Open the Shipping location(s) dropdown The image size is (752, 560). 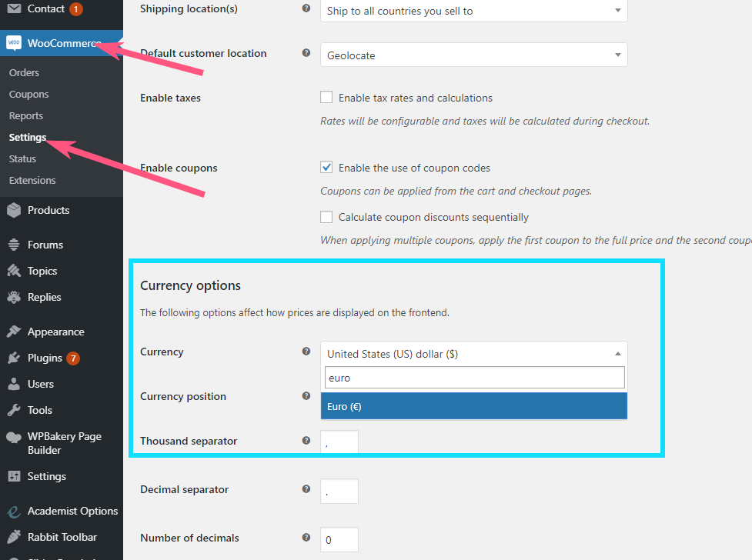[474, 11]
